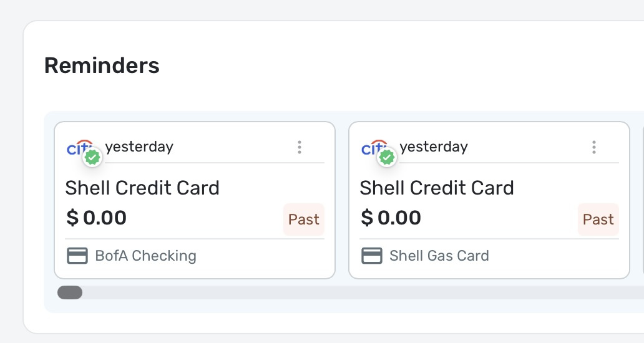
Task: Open Shell Credit Card title in BofA Checking reminder
Action: [x=142, y=188]
